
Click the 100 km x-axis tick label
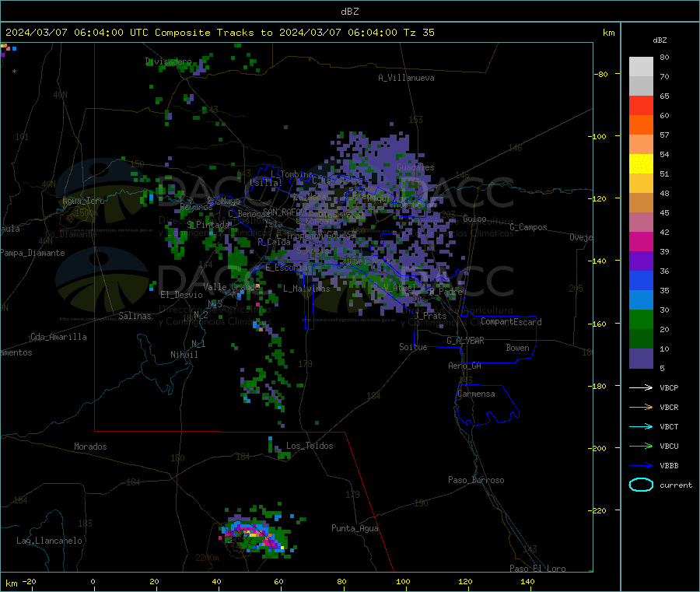(x=403, y=581)
